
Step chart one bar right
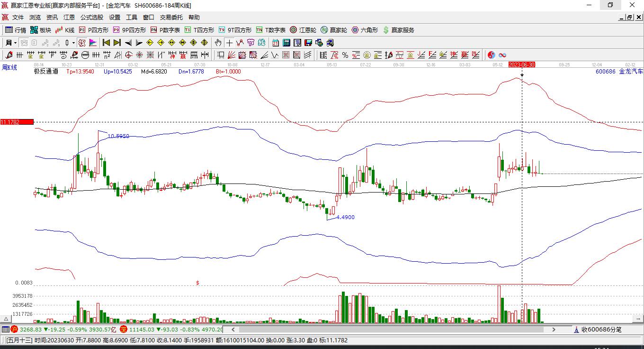(139, 43)
